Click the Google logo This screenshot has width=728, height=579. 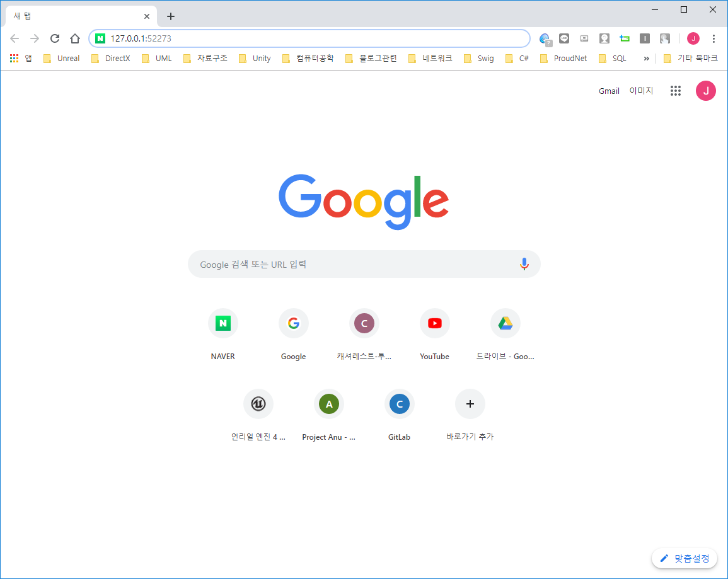pyautogui.click(x=364, y=202)
